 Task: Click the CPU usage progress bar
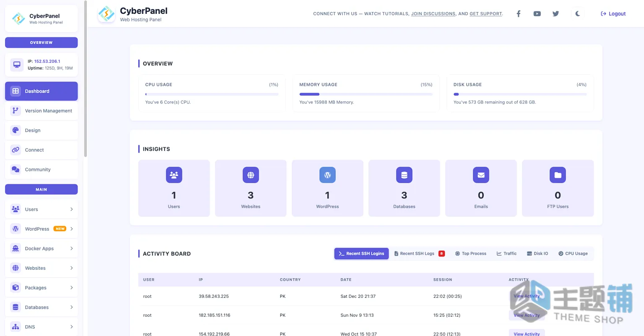(212, 94)
